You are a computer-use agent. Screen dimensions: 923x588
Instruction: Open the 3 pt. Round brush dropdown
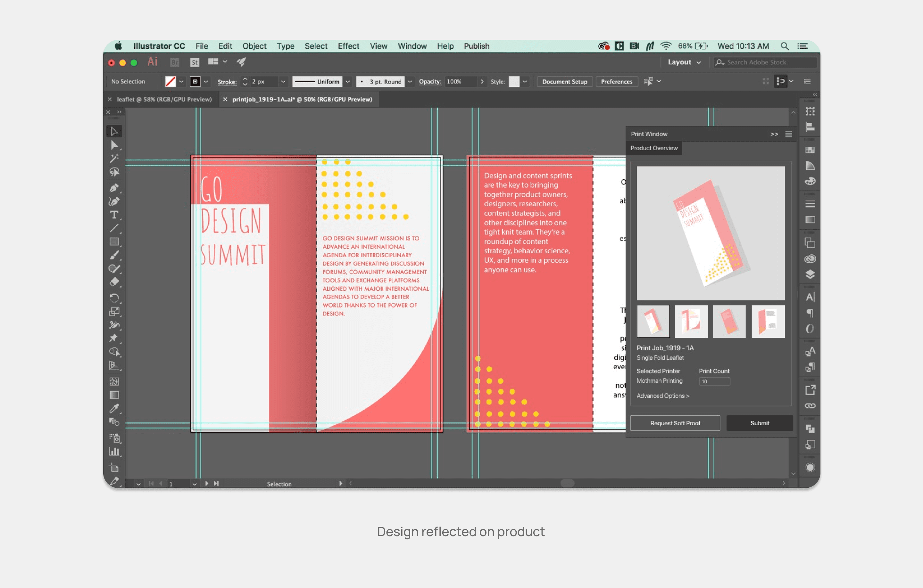410,82
